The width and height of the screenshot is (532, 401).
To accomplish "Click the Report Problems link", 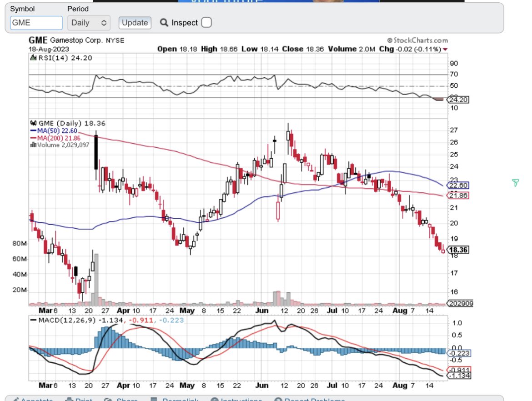I will [x=310, y=399].
